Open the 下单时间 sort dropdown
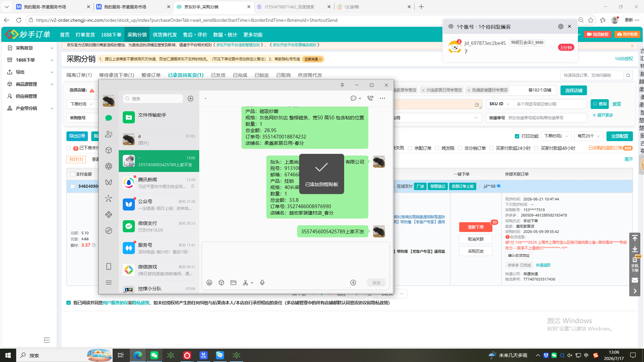Image resolution: width=644 pixels, height=362 pixels. tap(556, 136)
